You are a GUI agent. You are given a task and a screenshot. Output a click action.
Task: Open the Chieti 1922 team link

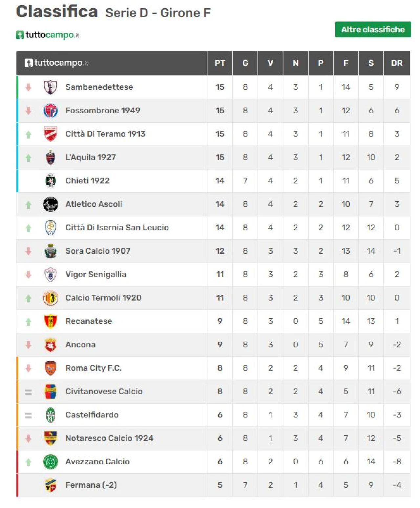point(87,181)
